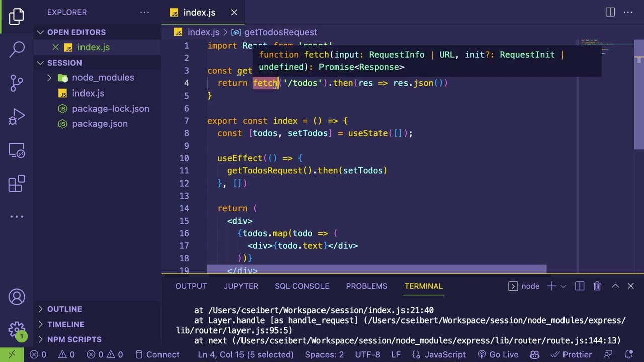Go to line via Ln 4, Col 15
644x362 pixels.
246,354
